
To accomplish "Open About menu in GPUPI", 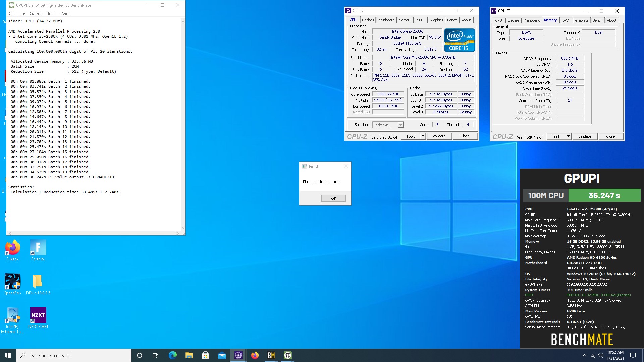I will pos(66,14).
